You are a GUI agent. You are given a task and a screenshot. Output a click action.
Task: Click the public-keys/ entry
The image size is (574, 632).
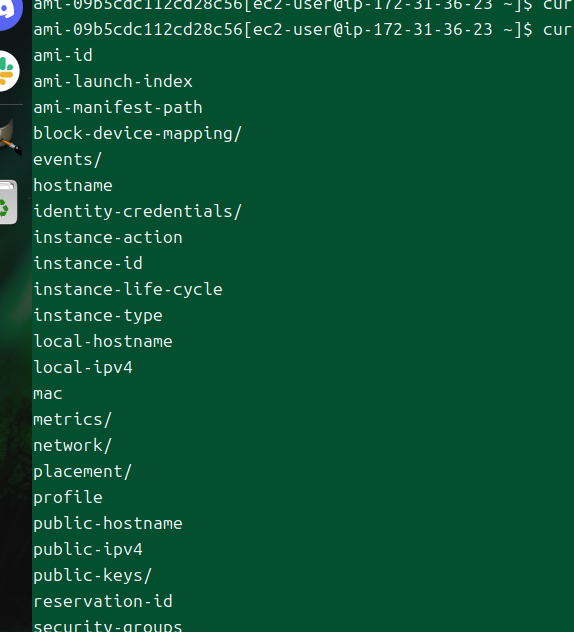[x=93, y=576]
